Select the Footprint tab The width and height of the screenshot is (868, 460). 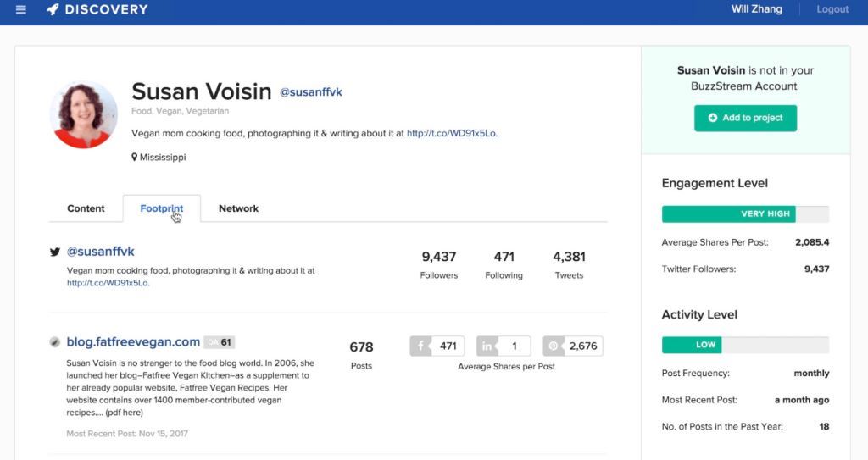[162, 208]
